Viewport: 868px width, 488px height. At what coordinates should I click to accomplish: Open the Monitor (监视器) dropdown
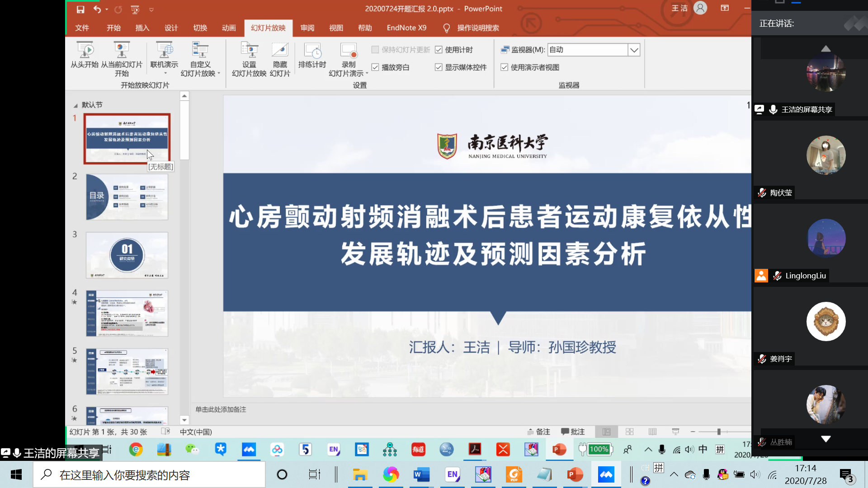click(x=634, y=50)
